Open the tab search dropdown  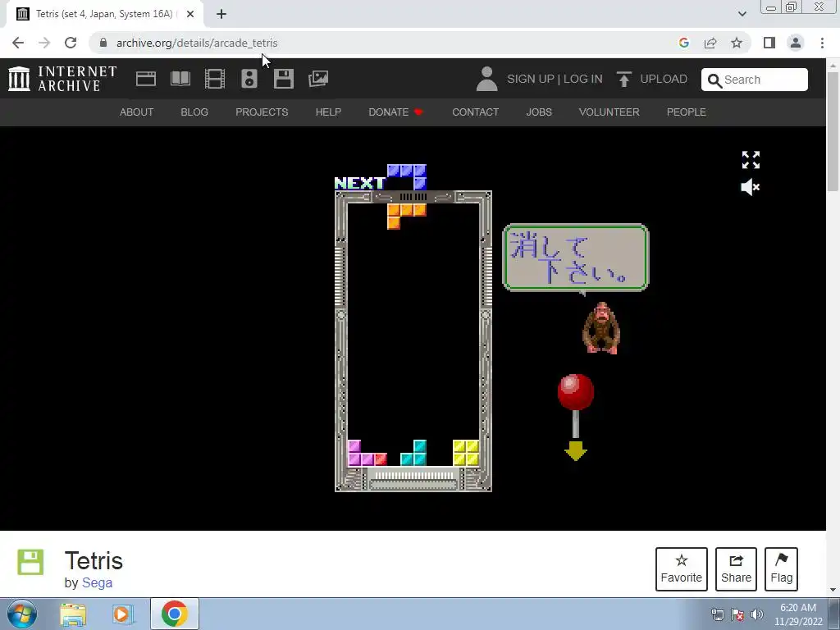pyautogui.click(x=742, y=14)
